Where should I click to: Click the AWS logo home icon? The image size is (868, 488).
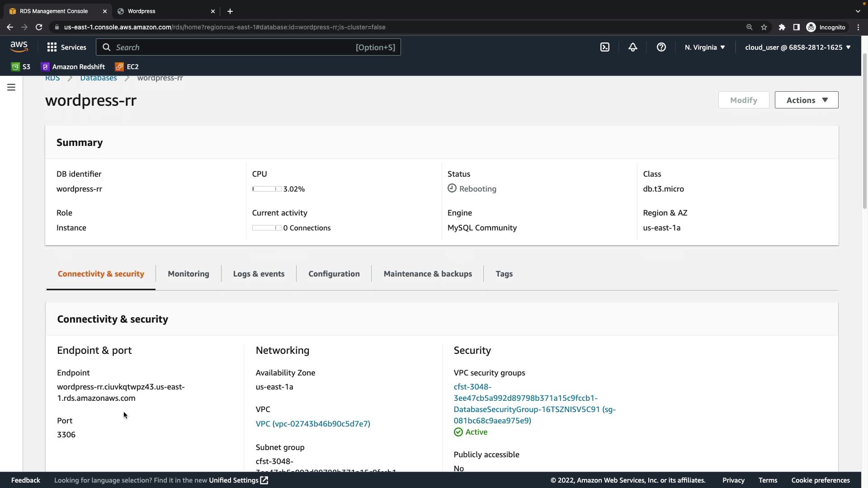(x=19, y=47)
